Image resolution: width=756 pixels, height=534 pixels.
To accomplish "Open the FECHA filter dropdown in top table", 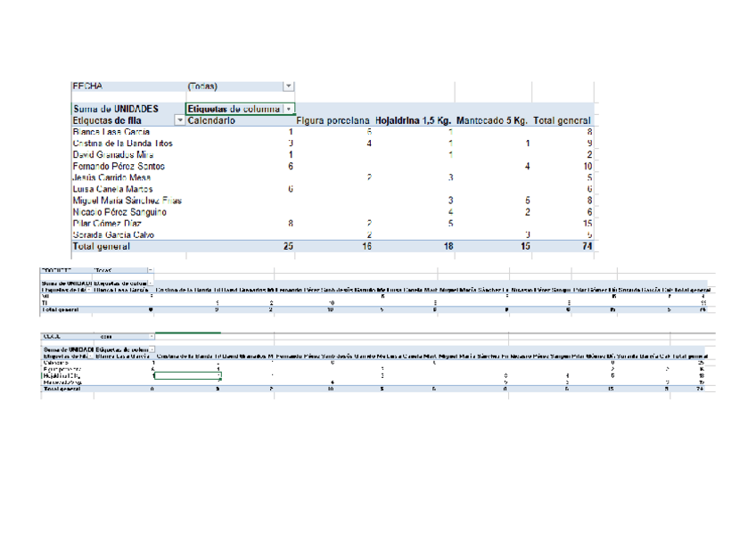I will coord(287,86).
